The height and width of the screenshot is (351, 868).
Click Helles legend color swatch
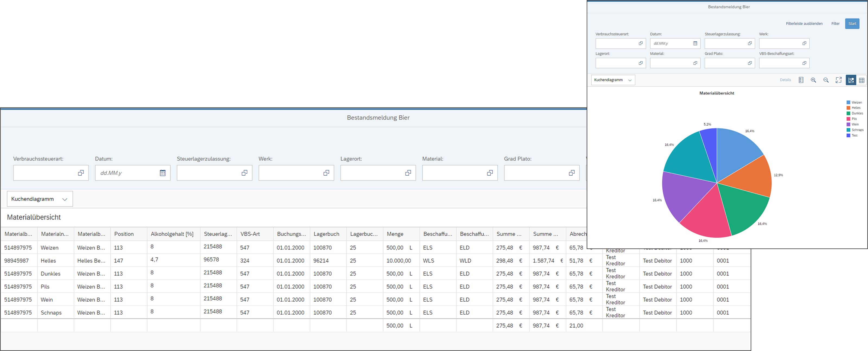848,108
